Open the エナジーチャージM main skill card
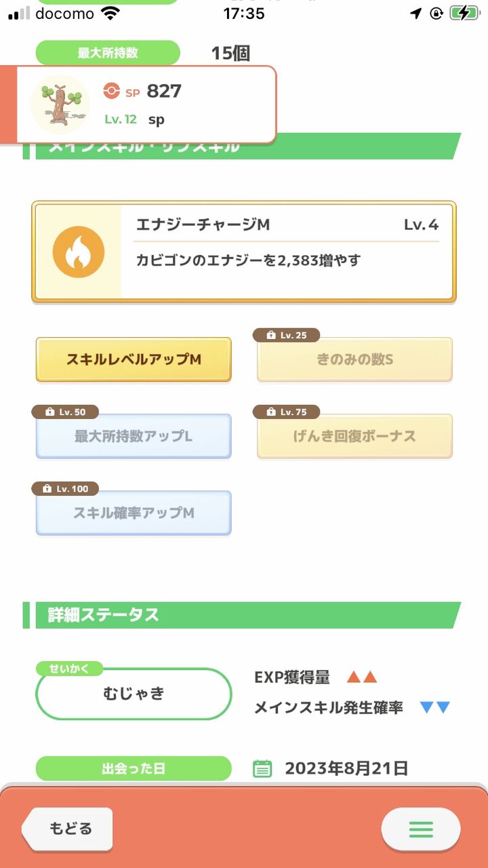 pos(244,252)
